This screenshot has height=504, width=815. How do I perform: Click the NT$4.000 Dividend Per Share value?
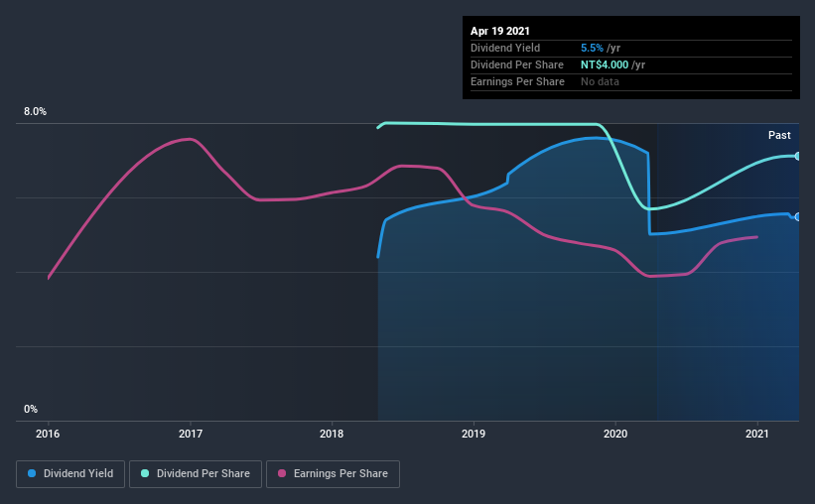pos(605,64)
